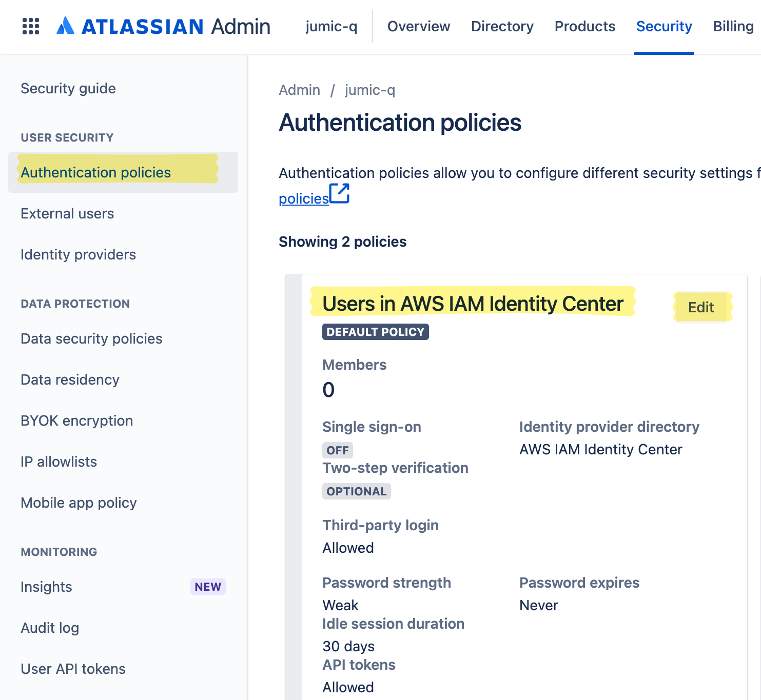Go to Admin via the breadcrumb
This screenshot has height=700, width=761.
click(299, 90)
